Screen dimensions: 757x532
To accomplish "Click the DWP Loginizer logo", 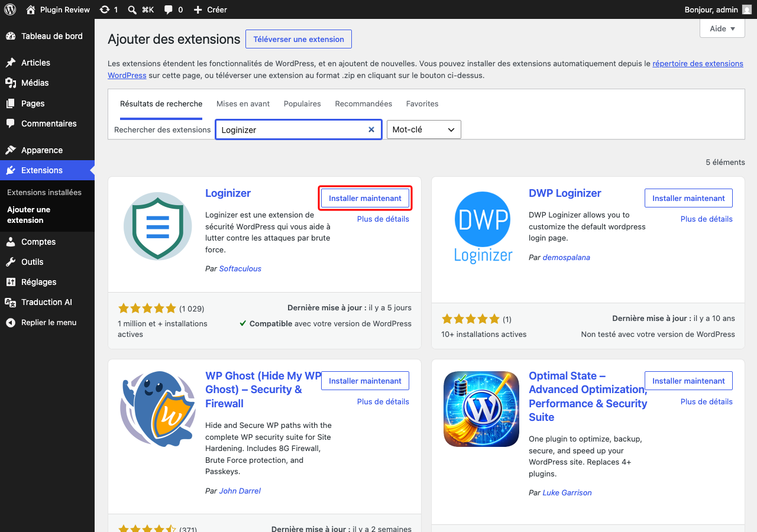I will 483,227.
